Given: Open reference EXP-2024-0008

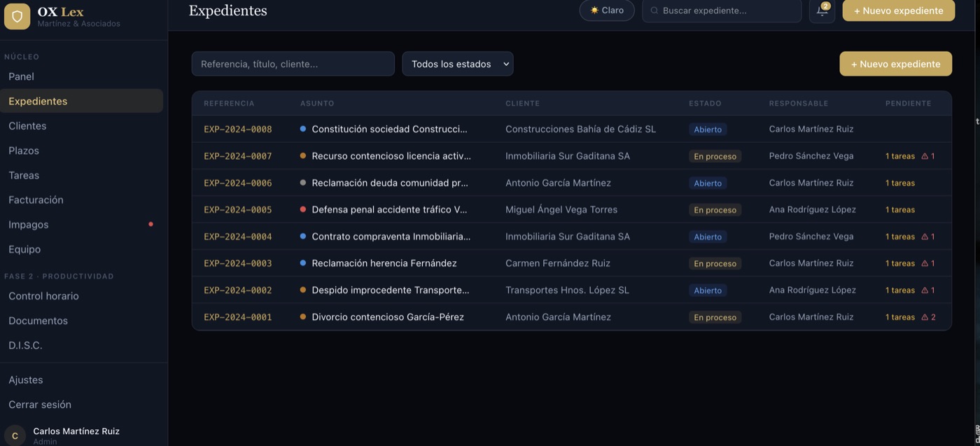Looking at the screenshot, I should pos(238,129).
